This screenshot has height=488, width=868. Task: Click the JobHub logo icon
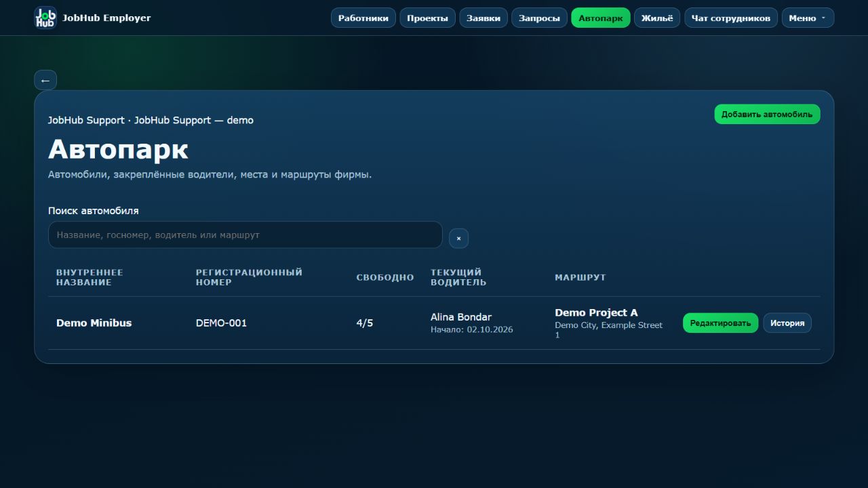[x=45, y=18]
